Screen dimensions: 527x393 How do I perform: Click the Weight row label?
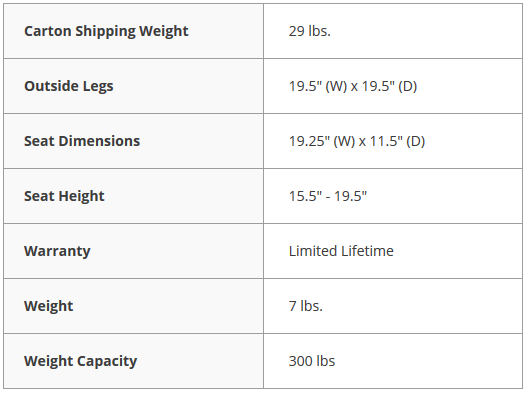pyautogui.click(x=48, y=306)
